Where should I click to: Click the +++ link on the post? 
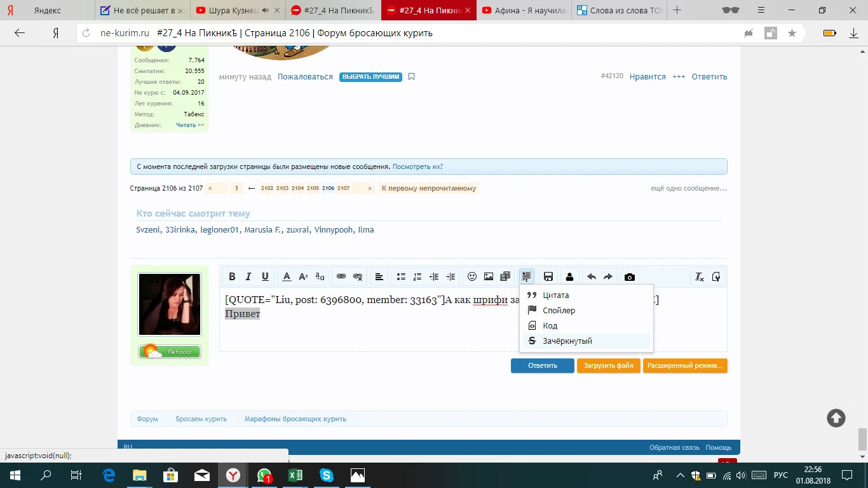click(x=679, y=77)
